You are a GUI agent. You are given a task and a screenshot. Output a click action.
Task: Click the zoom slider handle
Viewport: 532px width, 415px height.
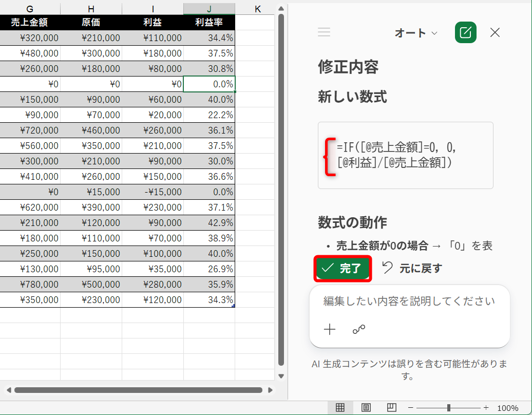[448, 407]
